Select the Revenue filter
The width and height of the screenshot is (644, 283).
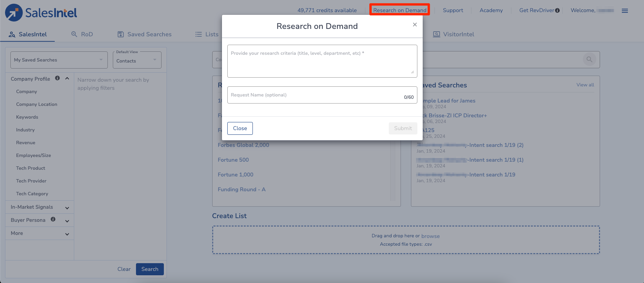26,143
